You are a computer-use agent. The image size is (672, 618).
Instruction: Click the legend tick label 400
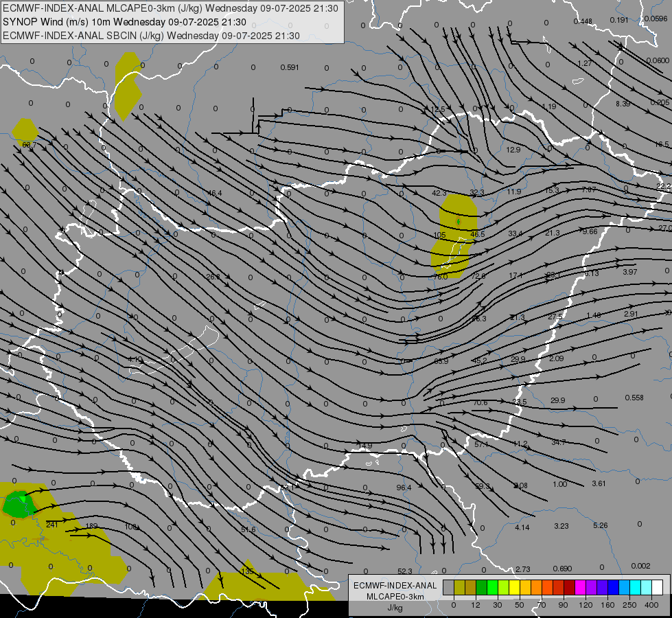click(651, 605)
